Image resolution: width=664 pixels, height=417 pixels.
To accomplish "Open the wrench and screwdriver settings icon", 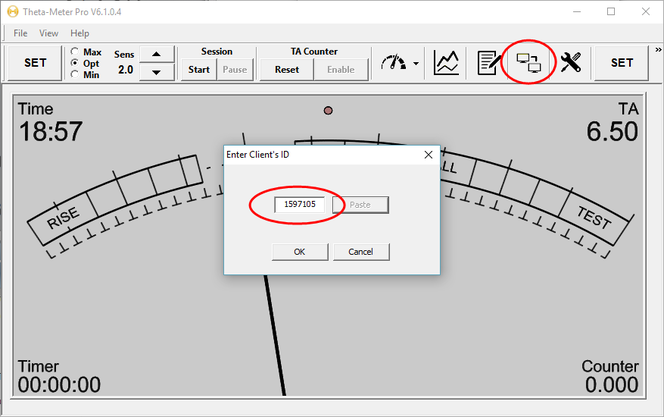I will tap(571, 63).
